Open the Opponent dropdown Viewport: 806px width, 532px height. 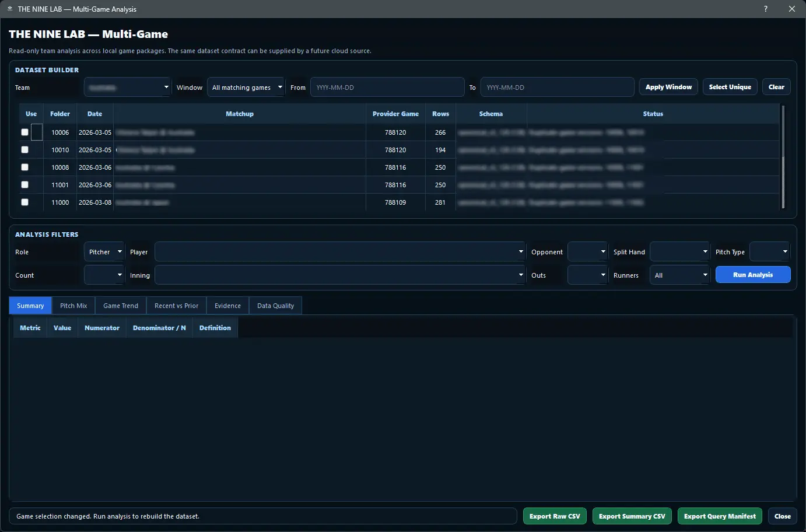(588, 252)
